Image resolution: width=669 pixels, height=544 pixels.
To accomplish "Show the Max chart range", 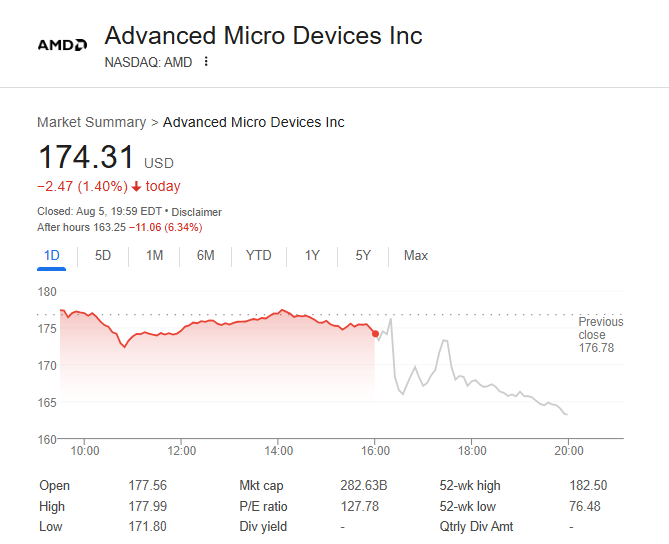I will [415, 256].
